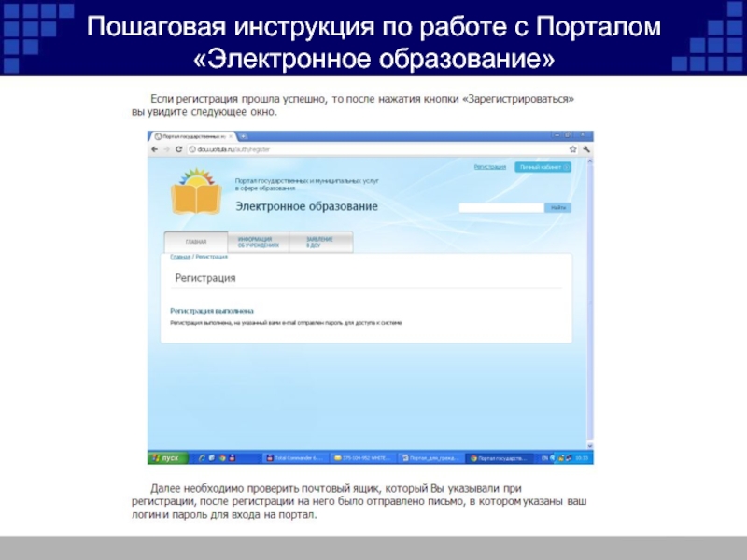The image size is (747, 560).
Task: Click the Регистрация выполнена heading
Action: point(212,311)
